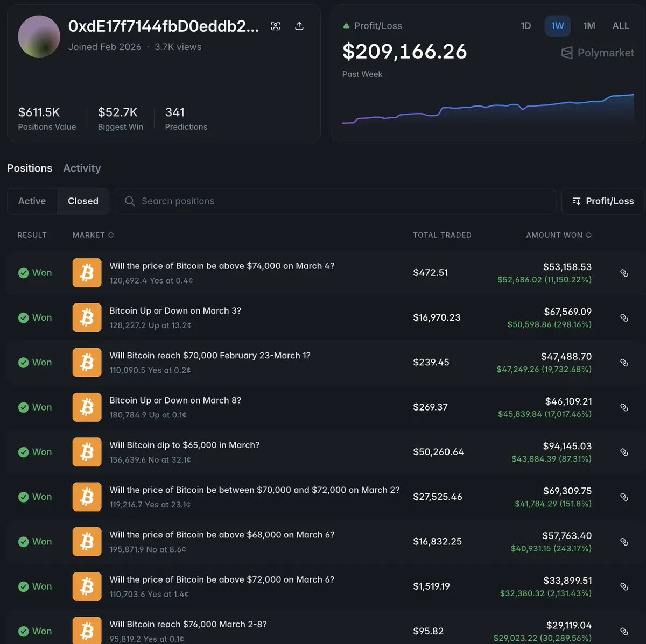Open link icon for 'above $74,000 on March 4' row
Image resolution: width=646 pixels, height=644 pixels.
(x=624, y=273)
